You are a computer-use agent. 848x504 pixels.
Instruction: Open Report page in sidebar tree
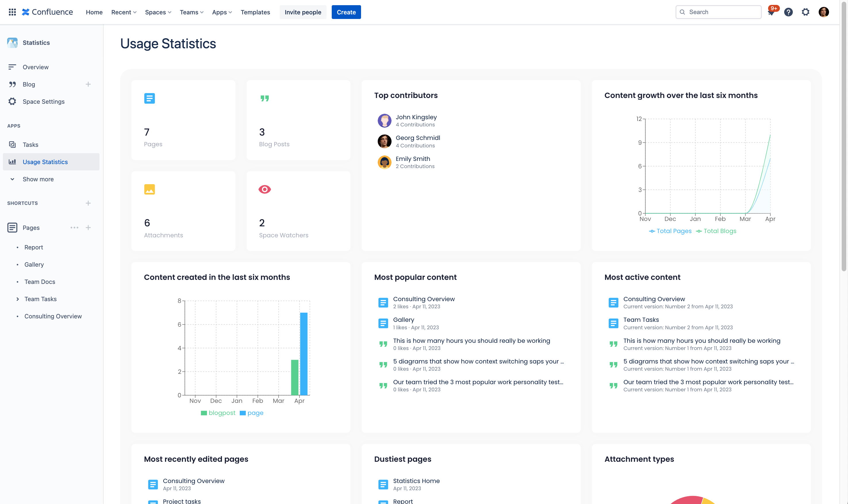coord(34,247)
